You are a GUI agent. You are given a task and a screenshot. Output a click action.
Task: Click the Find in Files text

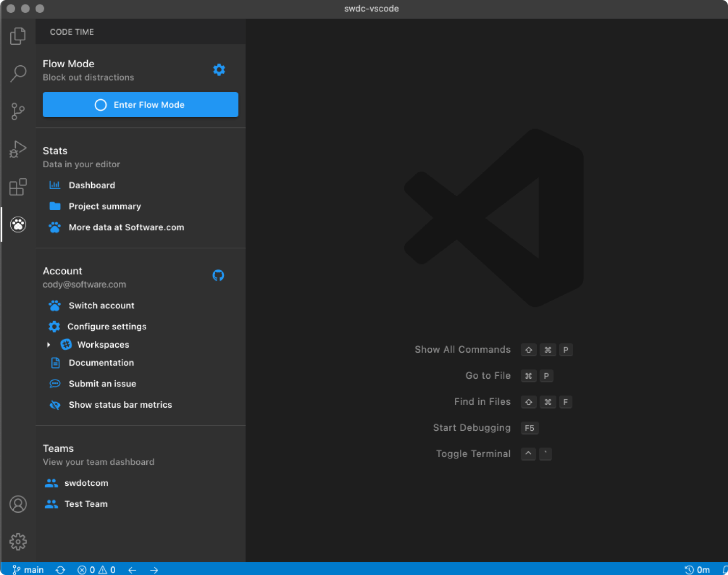tap(482, 402)
